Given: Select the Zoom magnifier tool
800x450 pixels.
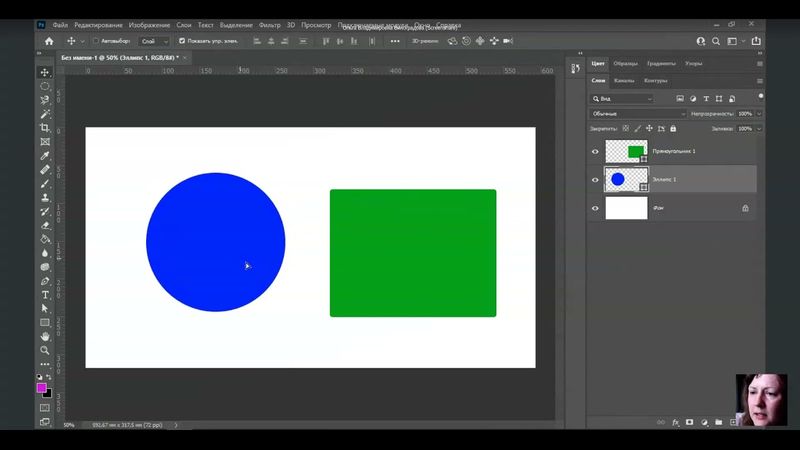Looking at the screenshot, I should pyautogui.click(x=45, y=350).
